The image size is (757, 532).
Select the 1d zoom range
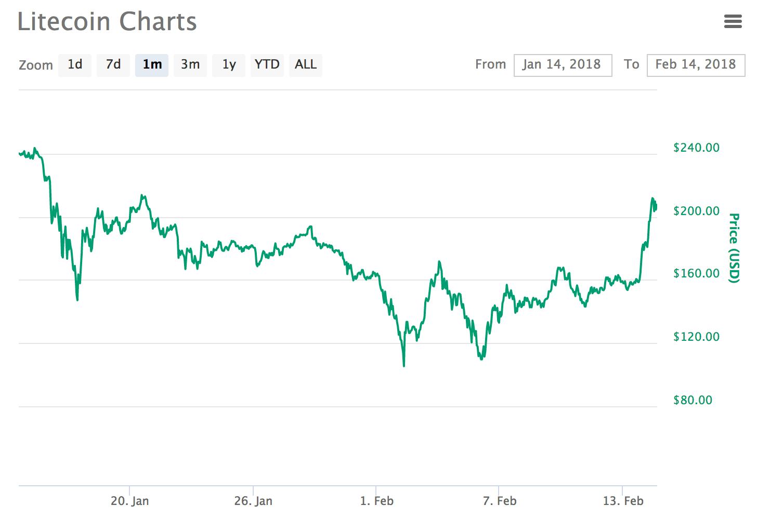tap(75, 64)
